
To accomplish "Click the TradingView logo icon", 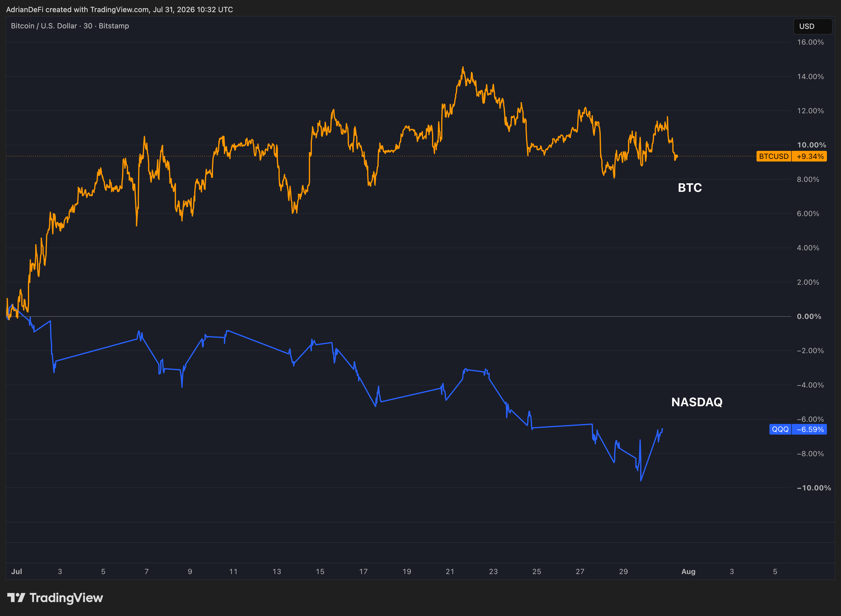I will tap(16, 598).
